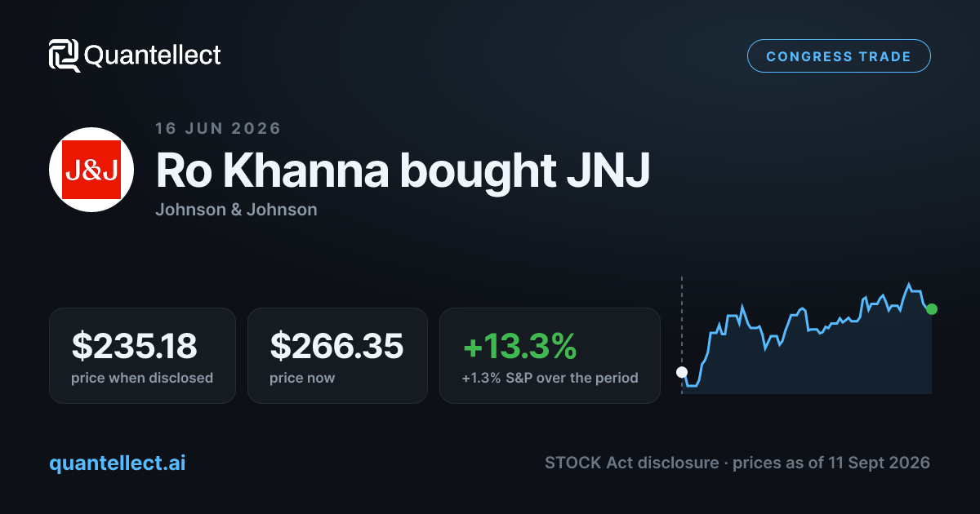980x514 pixels.
Task: Click the Quantellect logo icon
Action: [x=65, y=55]
